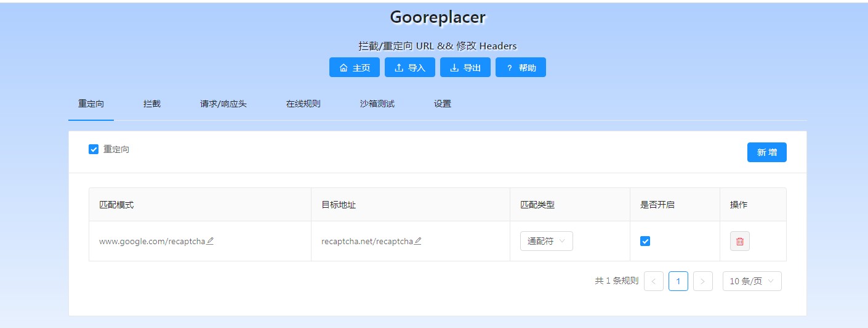The image size is (868, 328).
Task: Open the 请求/响应头 tab
Action: point(223,104)
